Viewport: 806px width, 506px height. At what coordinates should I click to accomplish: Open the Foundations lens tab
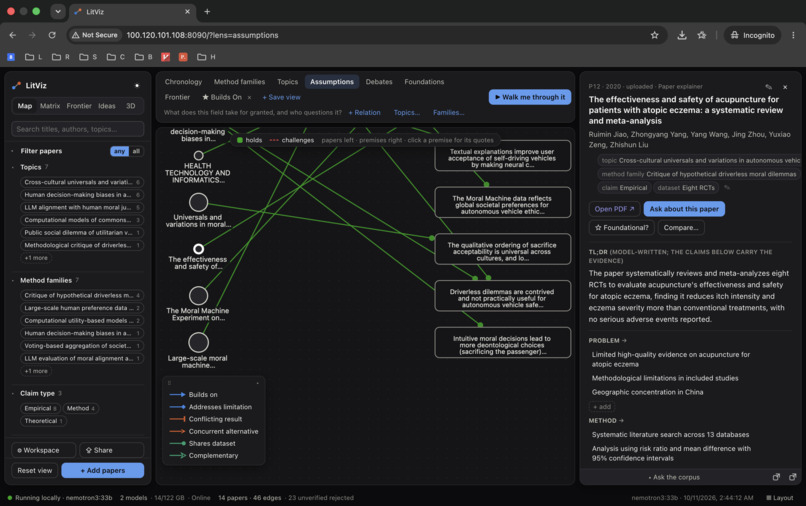(424, 82)
